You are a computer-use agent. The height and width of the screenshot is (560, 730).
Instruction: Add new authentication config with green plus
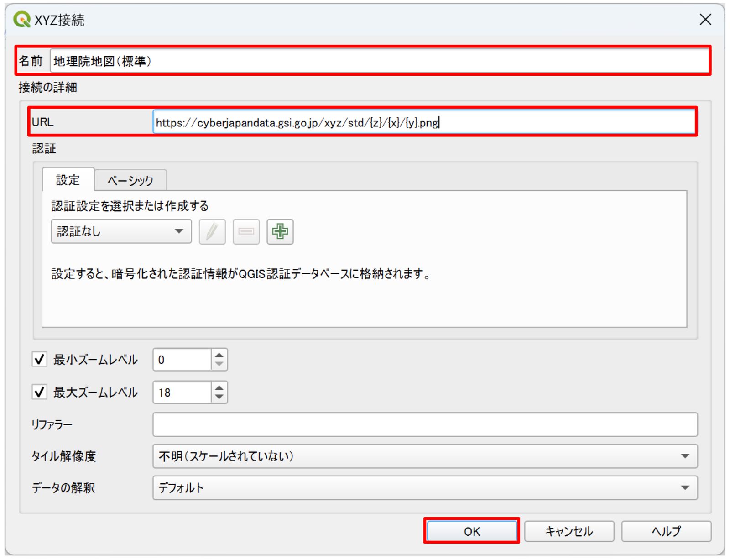[x=280, y=232]
